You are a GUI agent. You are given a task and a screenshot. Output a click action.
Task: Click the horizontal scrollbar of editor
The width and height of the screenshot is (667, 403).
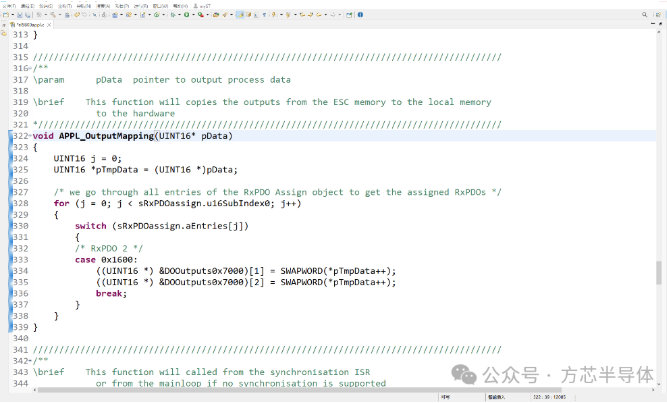[x=300, y=389]
